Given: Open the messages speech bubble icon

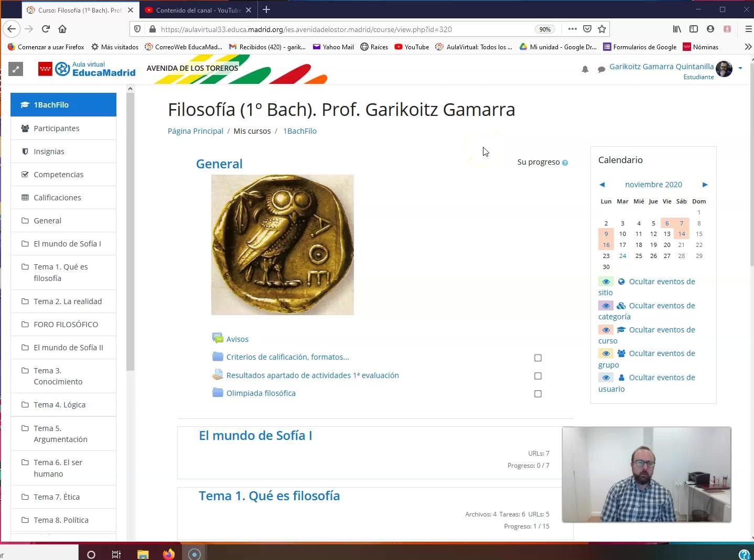Looking at the screenshot, I should coord(601,69).
